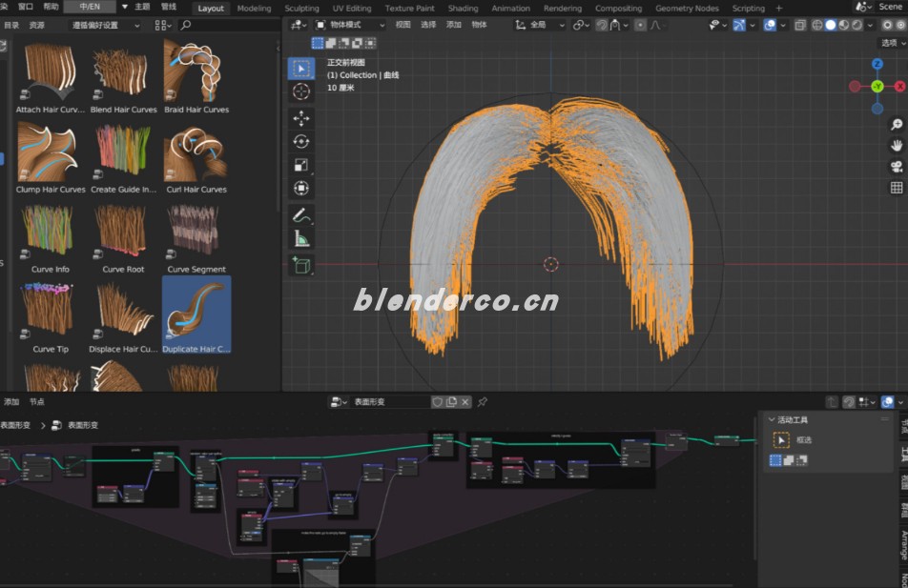Select the Set selection mode icon in viewport
Screen dimensions: 908x588
coord(318,43)
